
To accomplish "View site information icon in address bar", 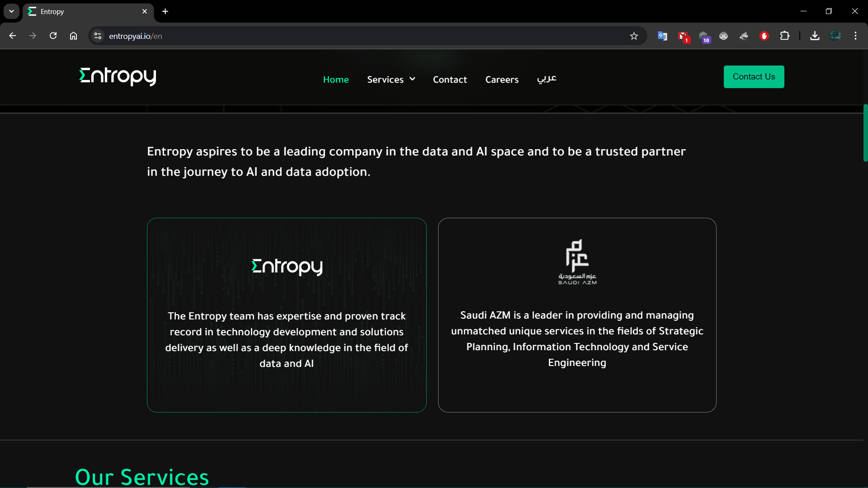I will (98, 36).
